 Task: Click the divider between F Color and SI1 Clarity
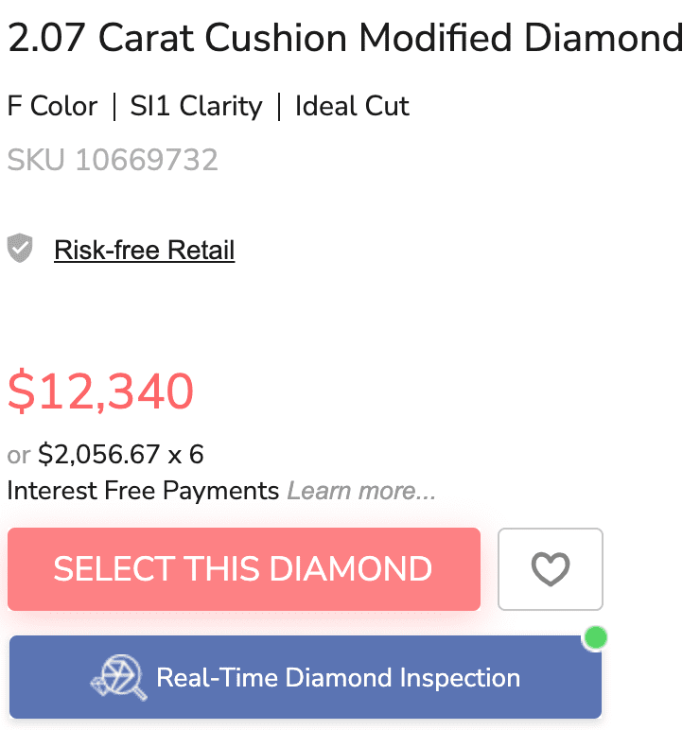(x=114, y=105)
